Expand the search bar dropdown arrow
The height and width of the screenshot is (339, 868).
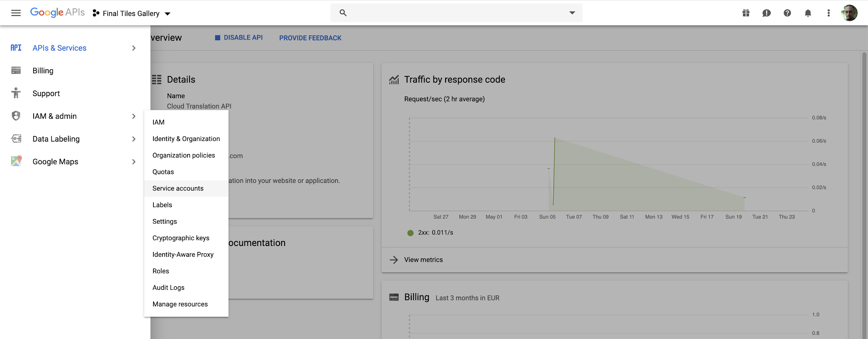tap(572, 13)
